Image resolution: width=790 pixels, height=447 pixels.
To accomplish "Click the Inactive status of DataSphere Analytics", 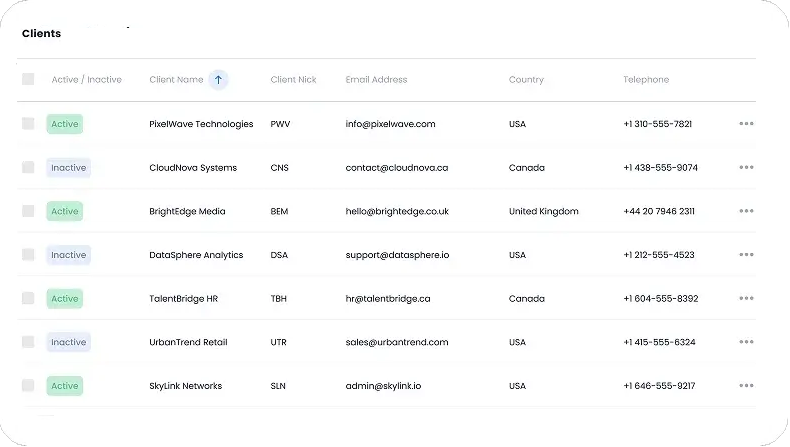I will pos(69,255).
